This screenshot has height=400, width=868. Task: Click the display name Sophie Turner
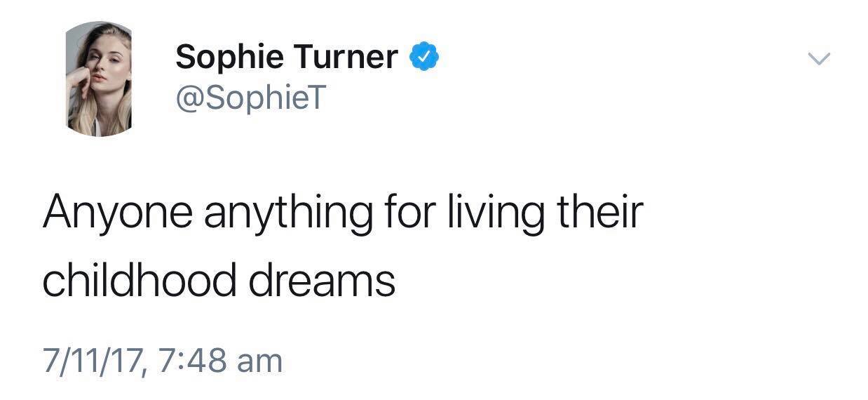pyautogui.click(x=286, y=57)
